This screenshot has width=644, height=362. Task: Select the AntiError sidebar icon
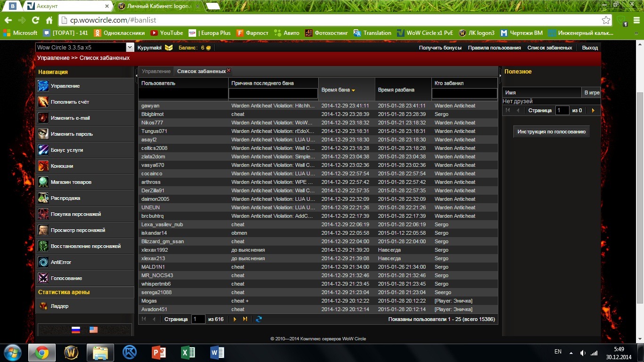[43, 263]
